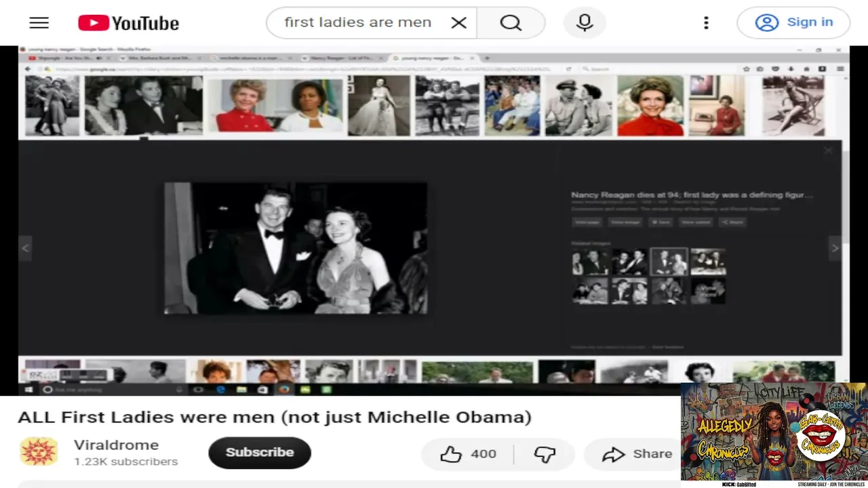
Task: Clear the search text with the X
Action: click(x=459, y=22)
